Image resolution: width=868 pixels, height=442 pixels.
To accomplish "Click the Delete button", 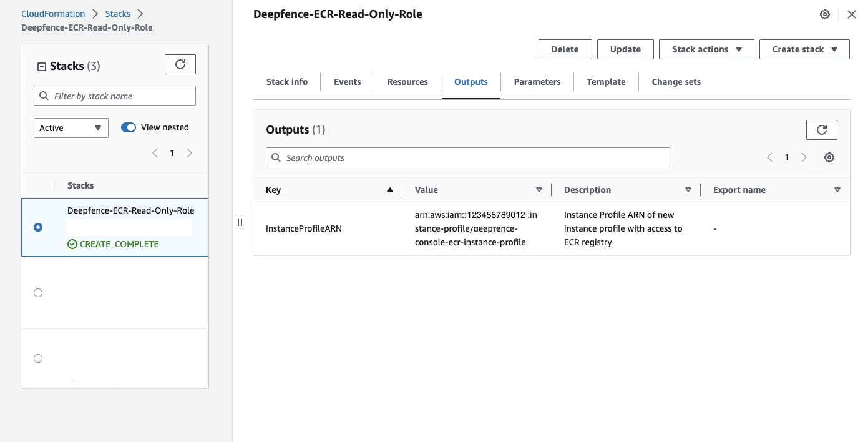I will coord(565,49).
